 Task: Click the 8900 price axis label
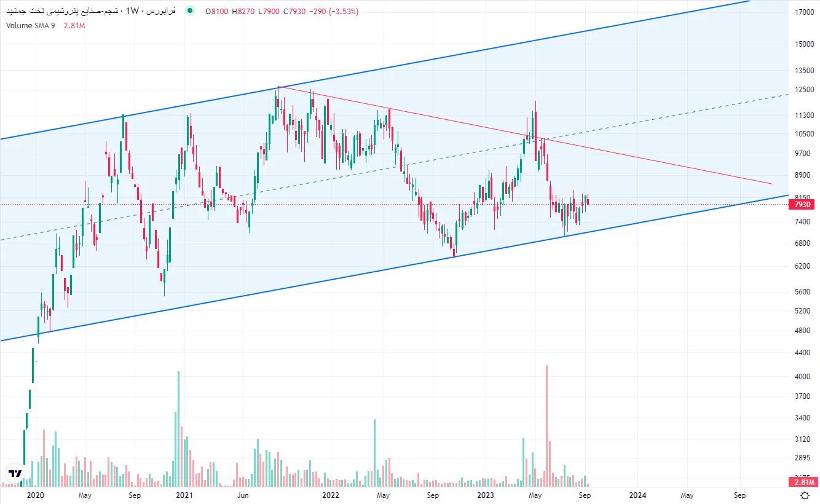pyautogui.click(x=804, y=175)
